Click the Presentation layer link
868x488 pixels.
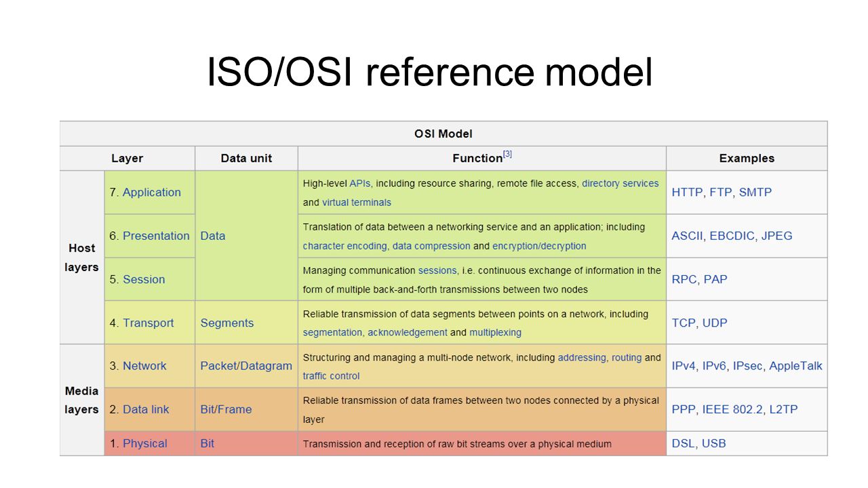(156, 236)
